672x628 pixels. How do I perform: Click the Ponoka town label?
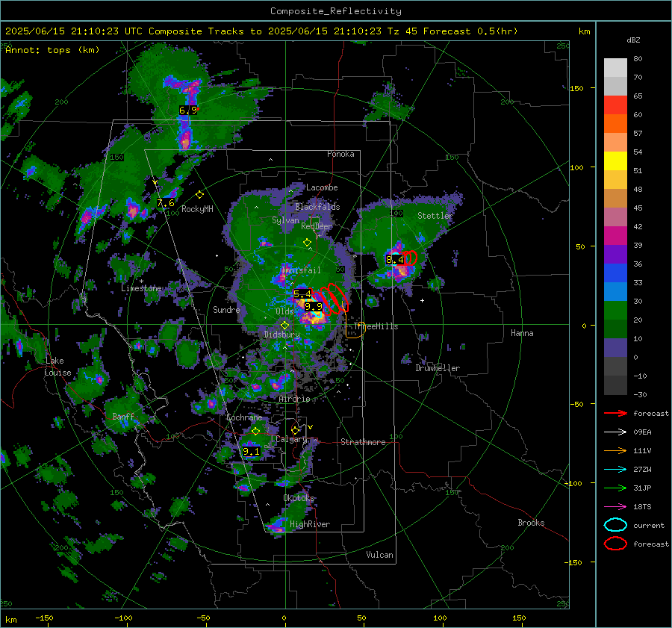point(340,154)
